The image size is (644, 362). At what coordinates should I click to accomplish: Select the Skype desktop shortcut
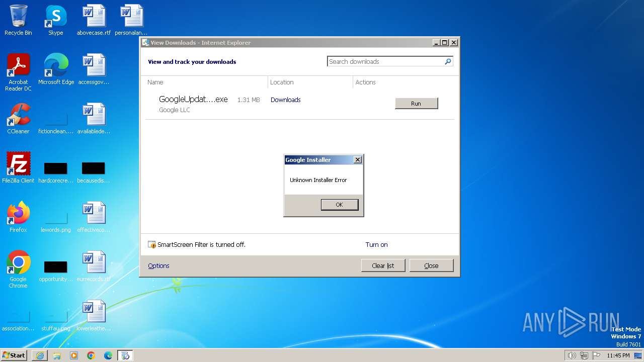tap(56, 20)
